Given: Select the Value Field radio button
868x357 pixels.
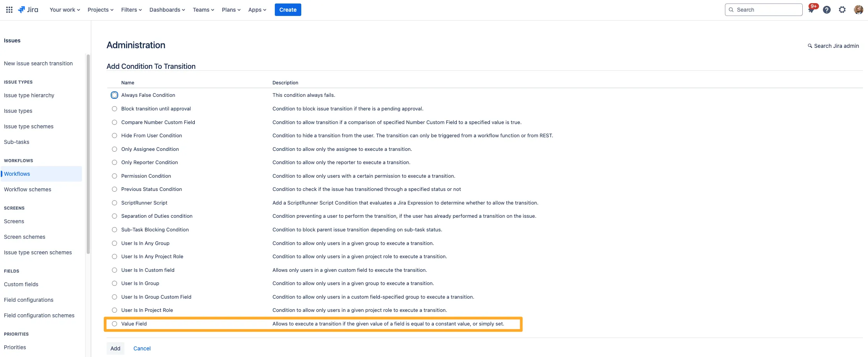Looking at the screenshot, I should tap(114, 324).
